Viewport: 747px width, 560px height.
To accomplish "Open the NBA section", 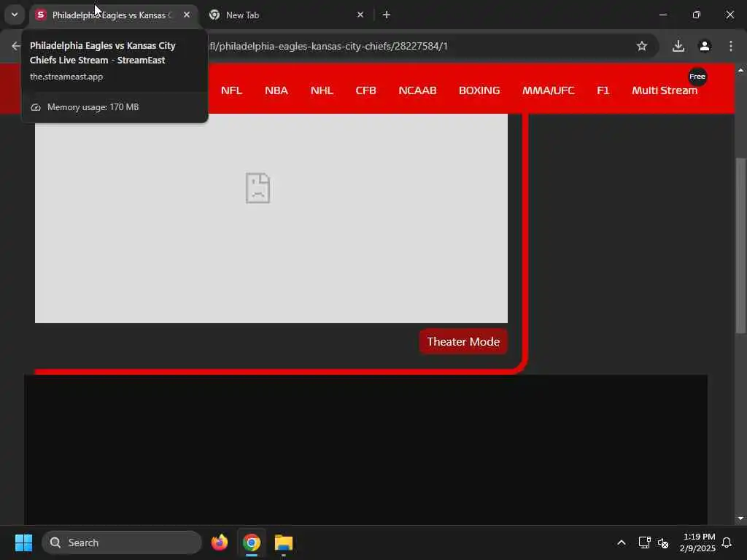I will [x=276, y=90].
